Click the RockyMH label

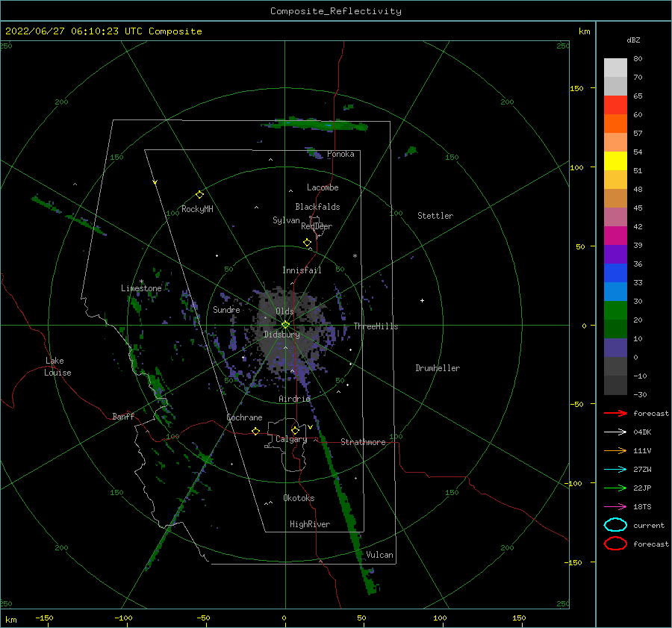(197, 209)
